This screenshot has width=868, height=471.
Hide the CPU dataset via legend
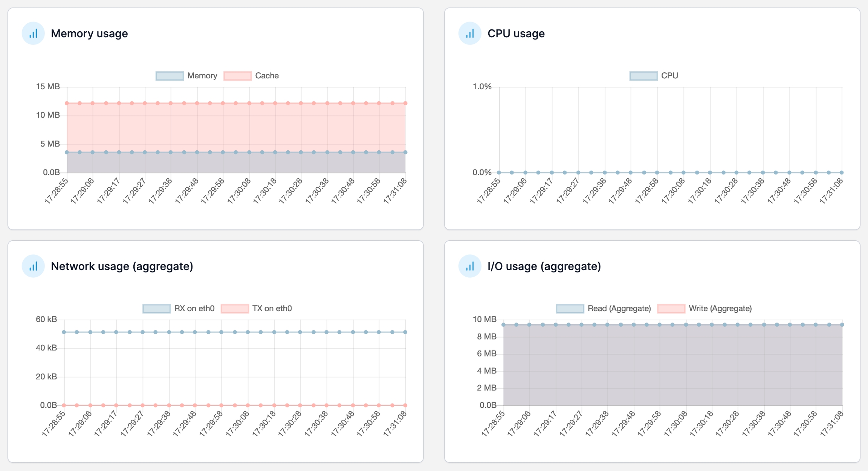click(643, 76)
